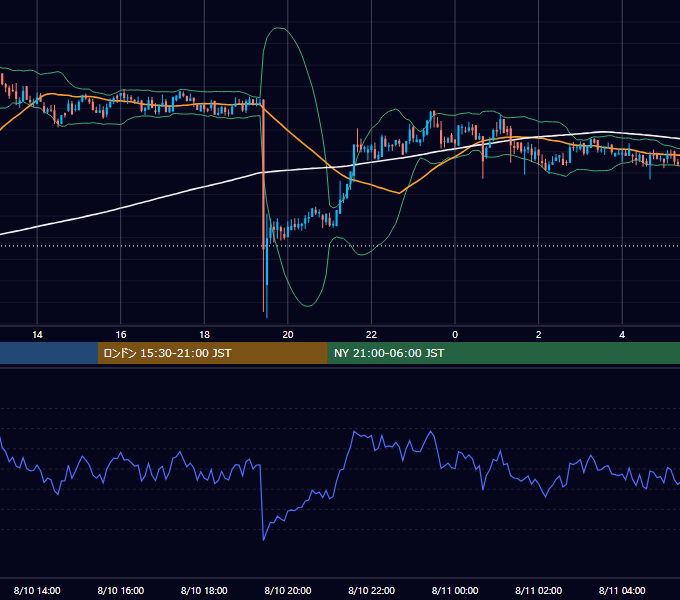Click the lower axis label 8/10 18:00
680x600 pixels.
click(x=204, y=590)
